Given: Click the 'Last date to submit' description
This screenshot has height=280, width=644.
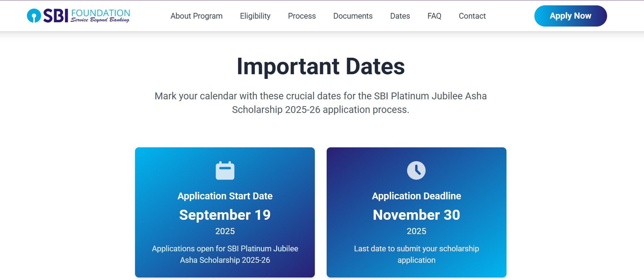Looking at the screenshot, I should click(416, 254).
